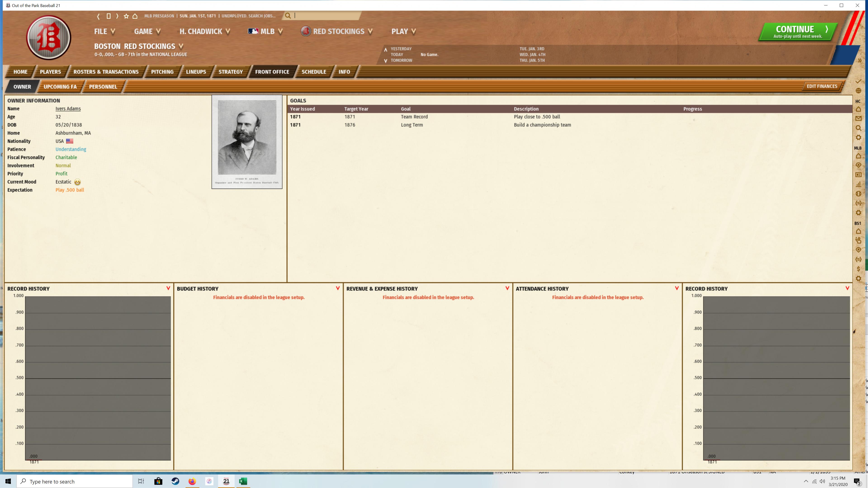Click the checkmark icon atop right sidebar
Viewport: 868px width, 488px height.
coord(858,81)
